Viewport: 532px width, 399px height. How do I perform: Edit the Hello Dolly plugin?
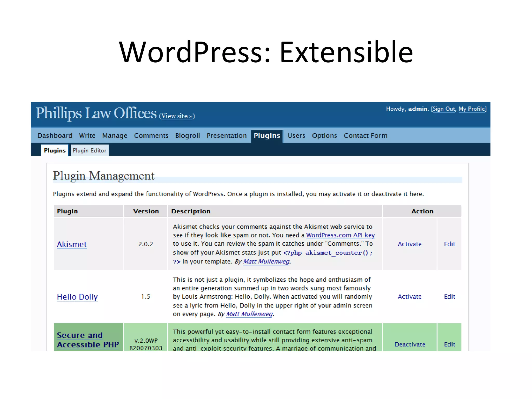point(450,297)
